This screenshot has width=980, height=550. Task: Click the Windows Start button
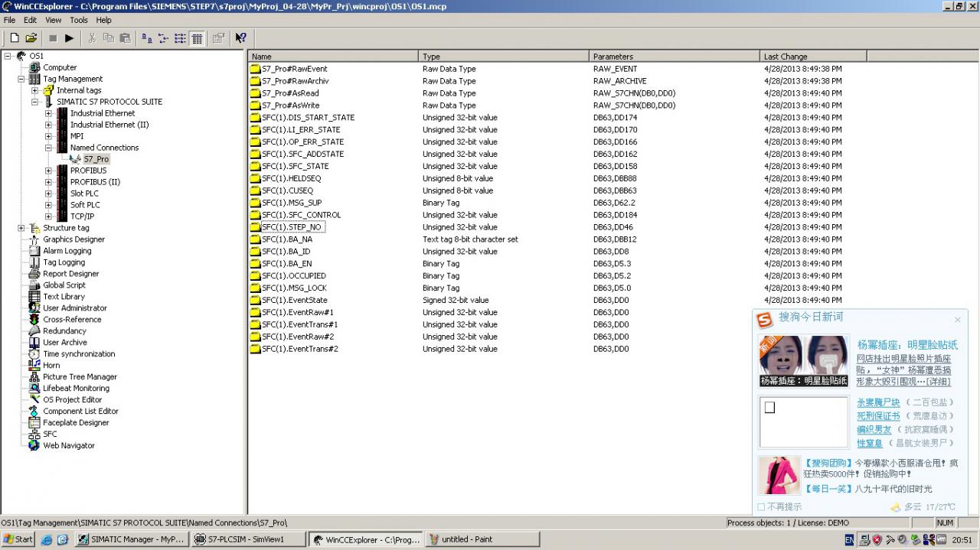[x=18, y=539]
